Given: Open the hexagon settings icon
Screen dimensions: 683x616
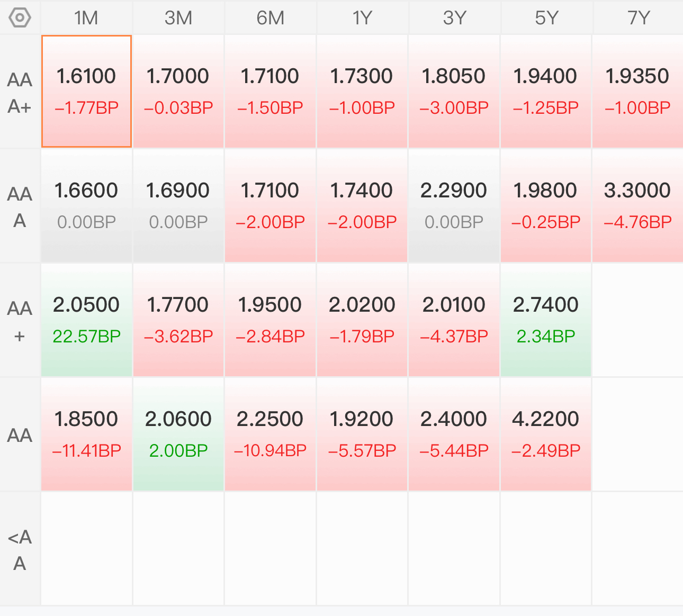Looking at the screenshot, I should point(20,18).
